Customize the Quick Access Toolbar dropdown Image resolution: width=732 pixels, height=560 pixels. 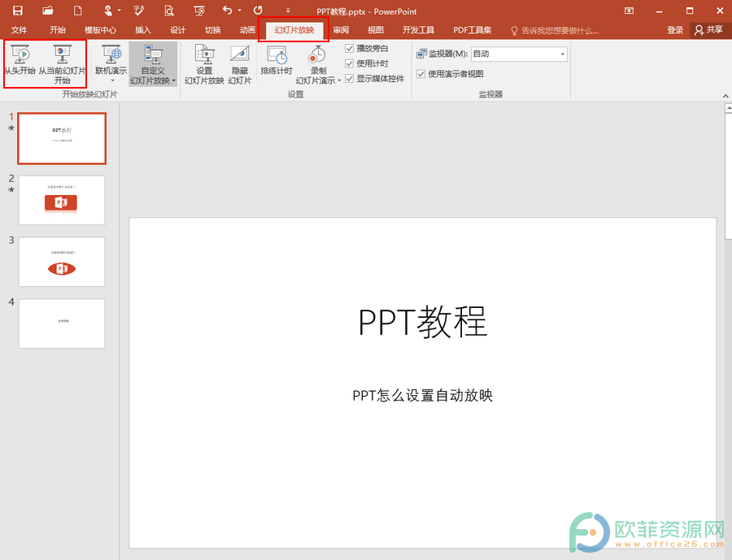coord(288,11)
